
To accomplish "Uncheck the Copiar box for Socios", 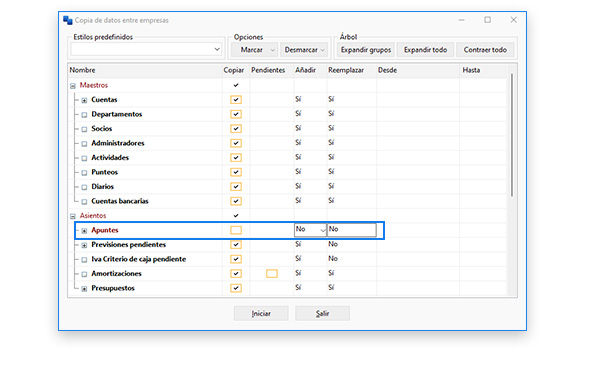I will point(236,129).
